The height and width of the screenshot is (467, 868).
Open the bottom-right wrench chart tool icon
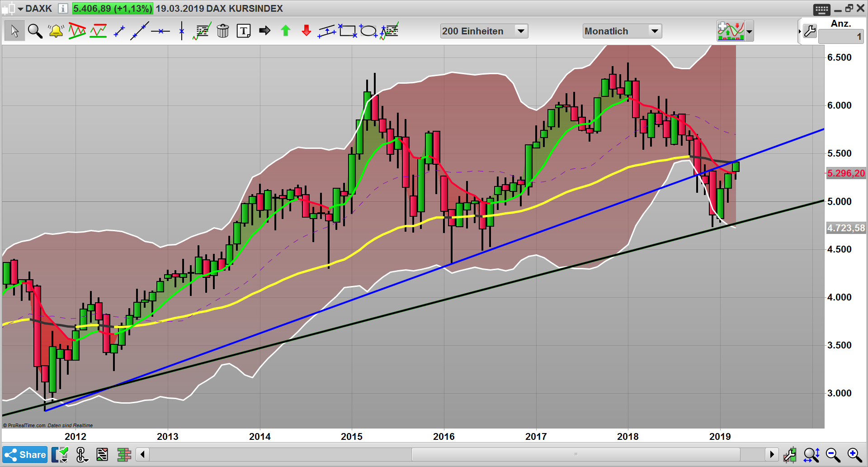[x=790, y=455]
